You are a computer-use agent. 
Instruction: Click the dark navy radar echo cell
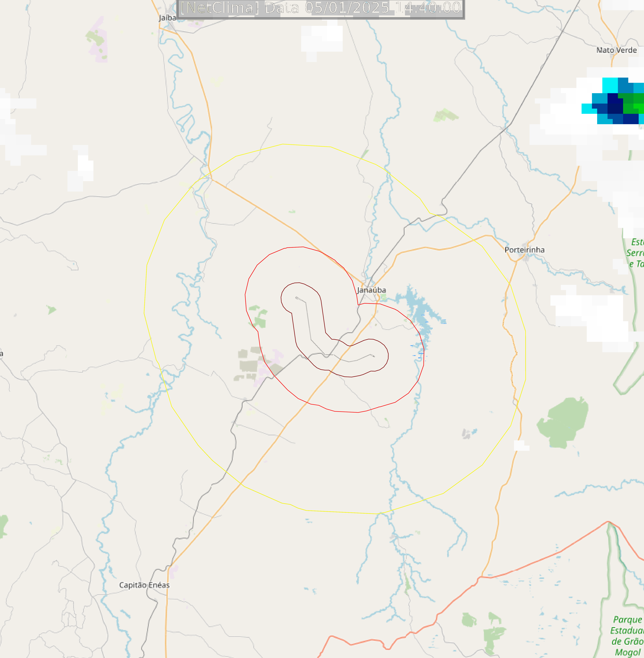615,103
